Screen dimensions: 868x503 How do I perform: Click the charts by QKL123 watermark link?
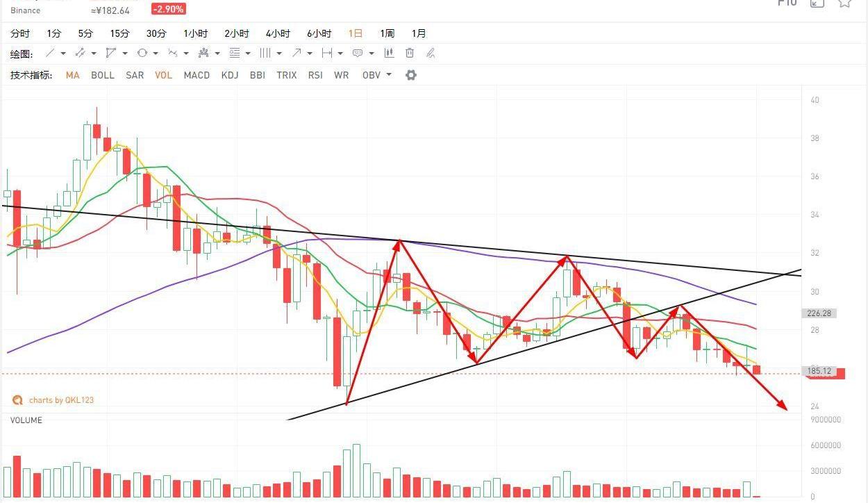[x=54, y=400]
